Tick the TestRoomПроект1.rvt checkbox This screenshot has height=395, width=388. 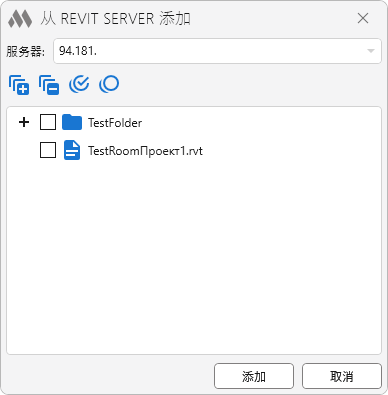coord(48,150)
